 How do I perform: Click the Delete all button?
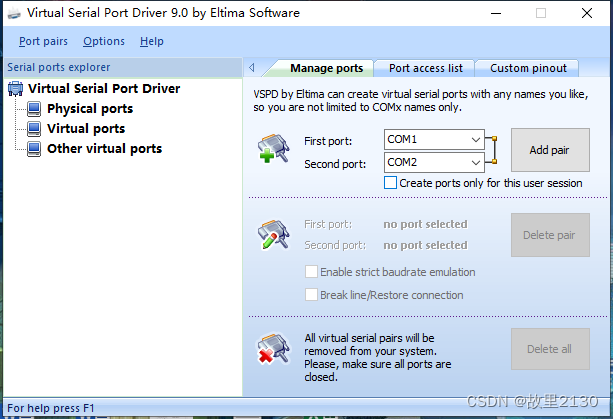tap(550, 349)
